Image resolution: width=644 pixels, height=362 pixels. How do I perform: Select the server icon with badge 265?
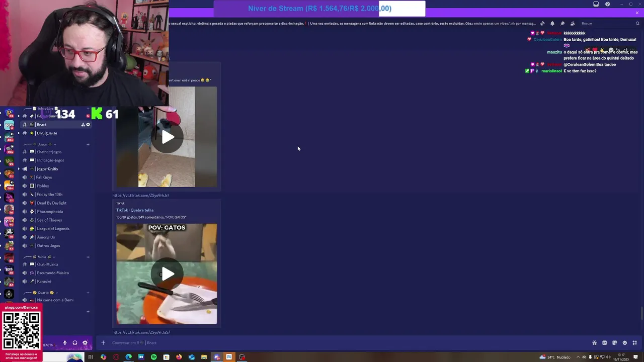tap(9, 149)
